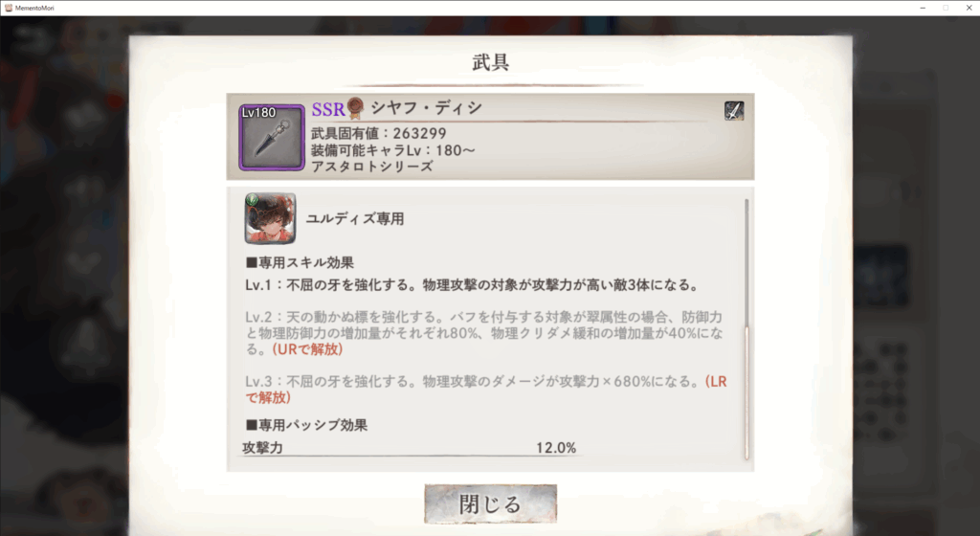The width and height of the screenshot is (980, 536).
Task: Click the green attribute icon on portrait
Action: coord(252,200)
